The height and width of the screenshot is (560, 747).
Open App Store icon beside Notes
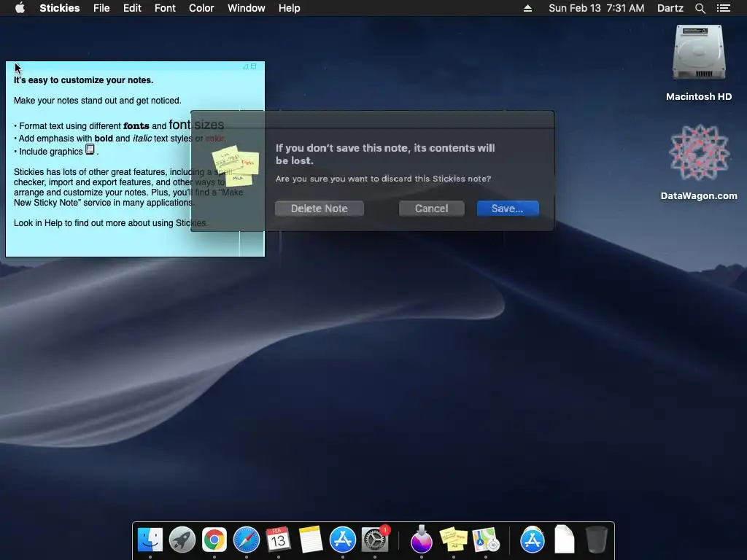343,540
